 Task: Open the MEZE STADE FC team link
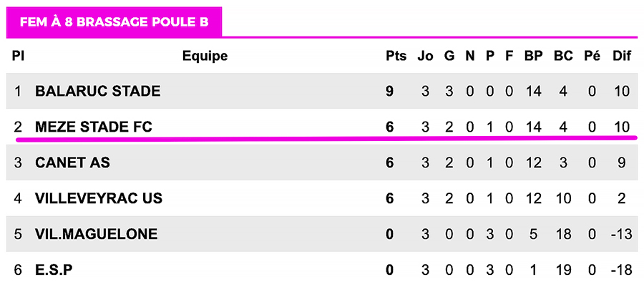pos(93,127)
